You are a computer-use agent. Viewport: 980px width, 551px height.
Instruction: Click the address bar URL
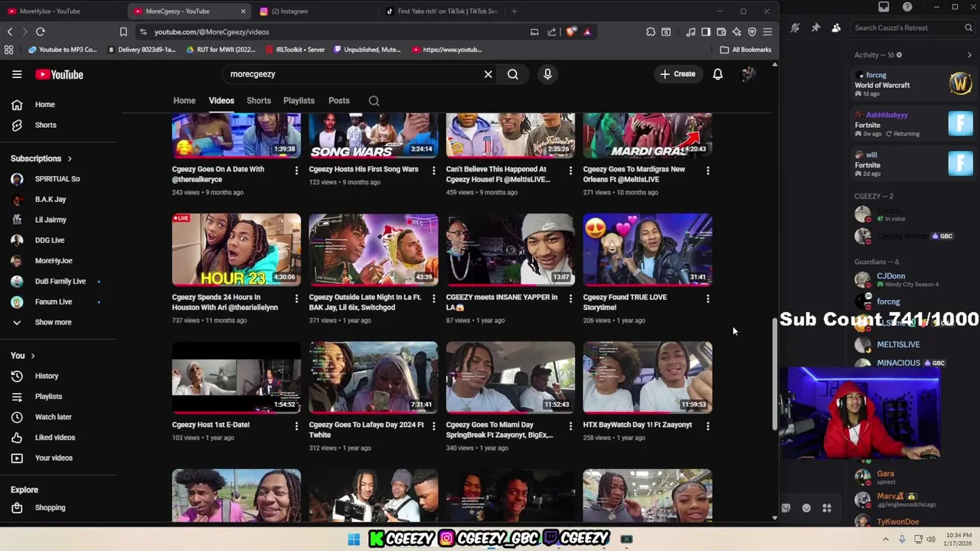pyautogui.click(x=211, y=32)
